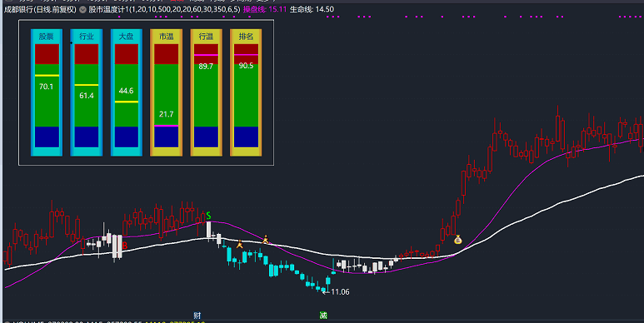Viewport: 644px width, 323px height.
Task: Click the magenta level line in 排名 gauge
Action: pyautogui.click(x=246, y=55)
